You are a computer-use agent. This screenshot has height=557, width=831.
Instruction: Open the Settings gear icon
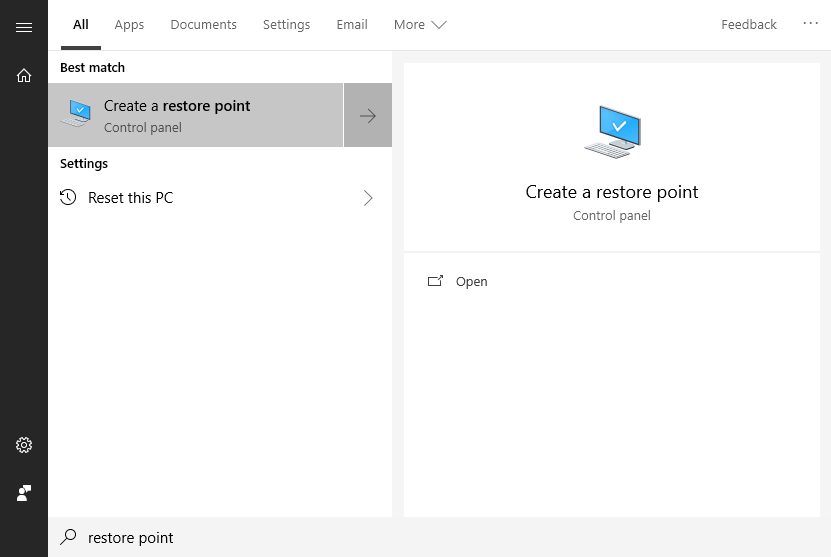(x=24, y=445)
